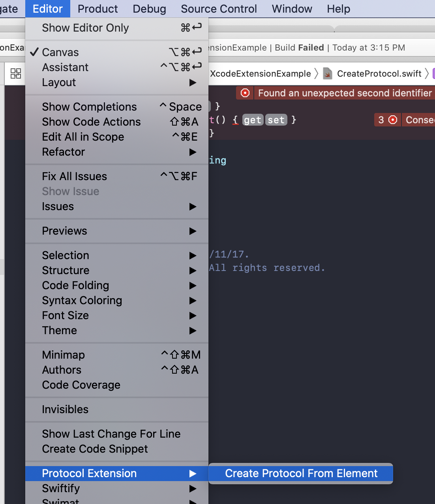The image size is (435, 504).
Task: Open the Protocol Extension submenu
Action: click(x=117, y=474)
